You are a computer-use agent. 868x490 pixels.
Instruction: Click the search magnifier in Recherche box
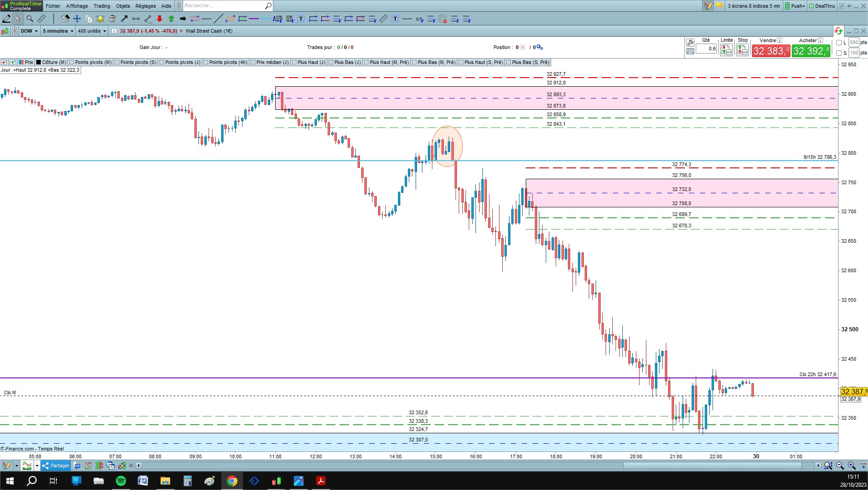point(268,6)
